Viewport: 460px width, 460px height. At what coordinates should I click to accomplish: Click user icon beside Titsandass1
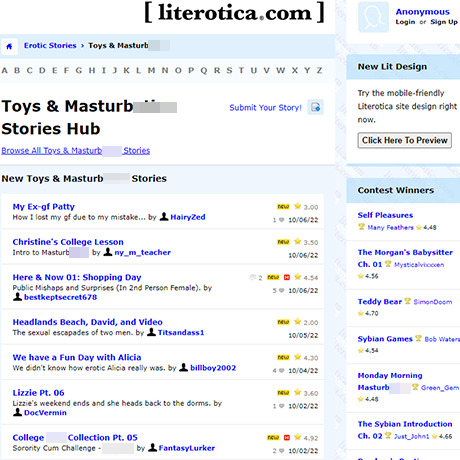click(x=151, y=332)
